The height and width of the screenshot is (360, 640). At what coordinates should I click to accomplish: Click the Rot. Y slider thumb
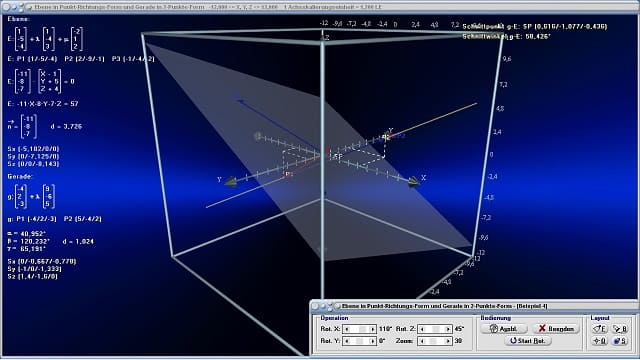tap(359, 341)
